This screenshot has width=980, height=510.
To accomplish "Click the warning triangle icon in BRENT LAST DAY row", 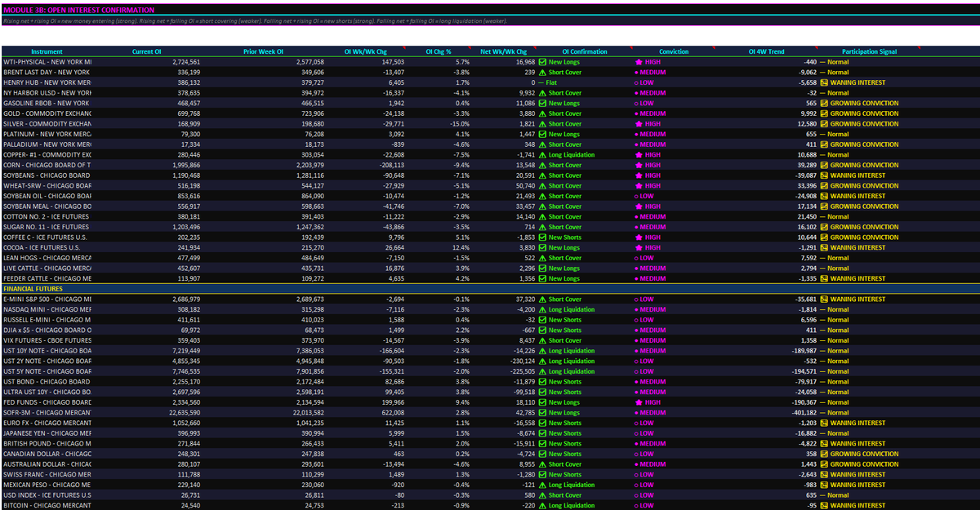I will (x=542, y=72).
